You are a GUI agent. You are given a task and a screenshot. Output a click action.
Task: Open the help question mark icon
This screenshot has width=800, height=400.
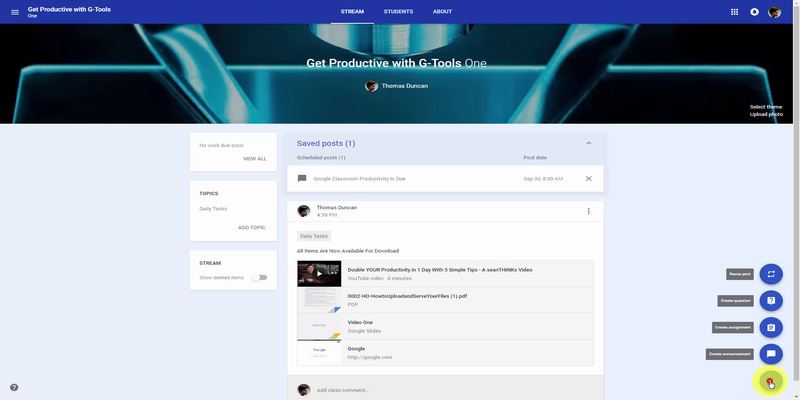[x=14, y=387]
